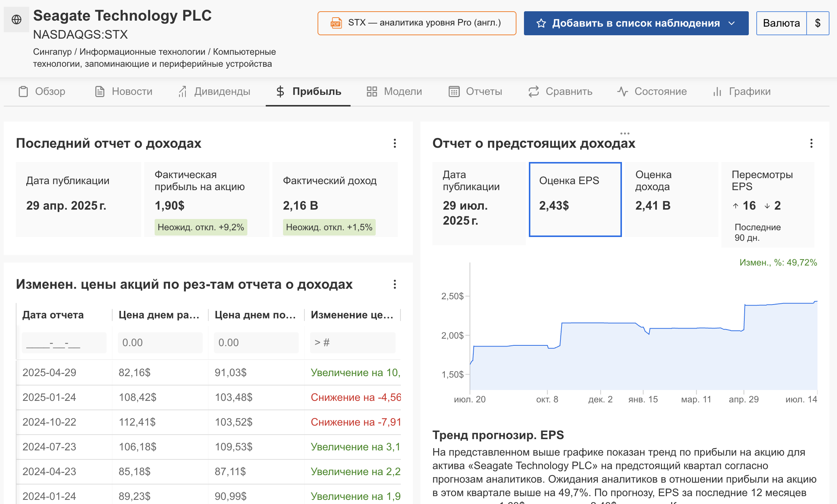Click the PDF icon in STX analytics button
This screenshot has height=504, width=837.
click(336, 23)
